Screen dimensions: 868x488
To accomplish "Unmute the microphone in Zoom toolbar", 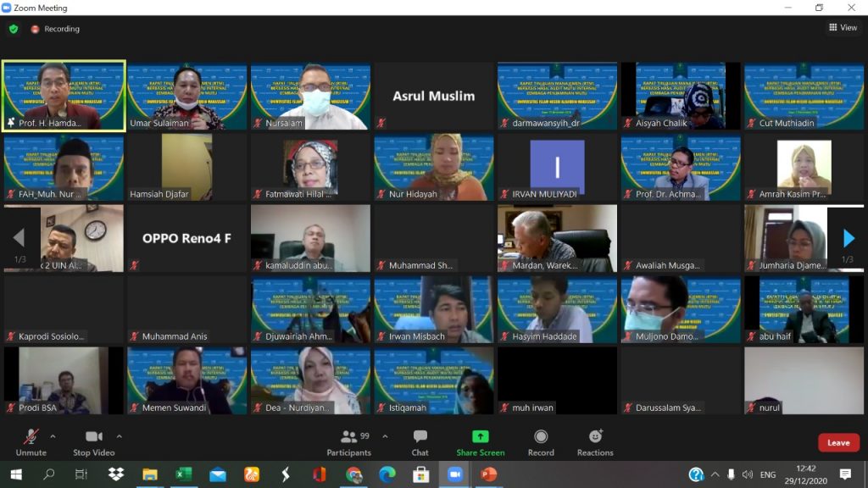I will [31, 442].
